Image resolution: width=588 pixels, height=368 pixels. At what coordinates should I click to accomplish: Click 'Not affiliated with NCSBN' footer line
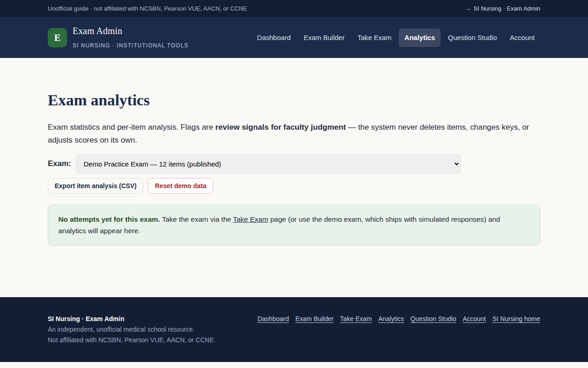pos(131,340)
